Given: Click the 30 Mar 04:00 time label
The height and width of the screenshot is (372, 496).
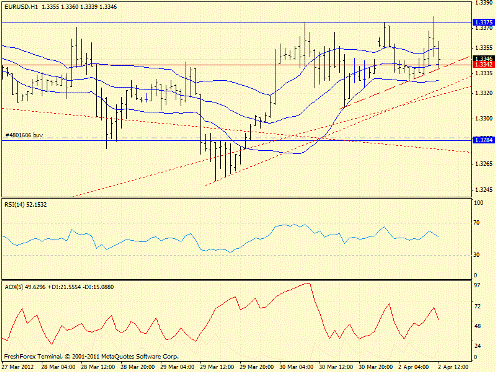Looking at the screenshot, I should (x=296, y=367).
